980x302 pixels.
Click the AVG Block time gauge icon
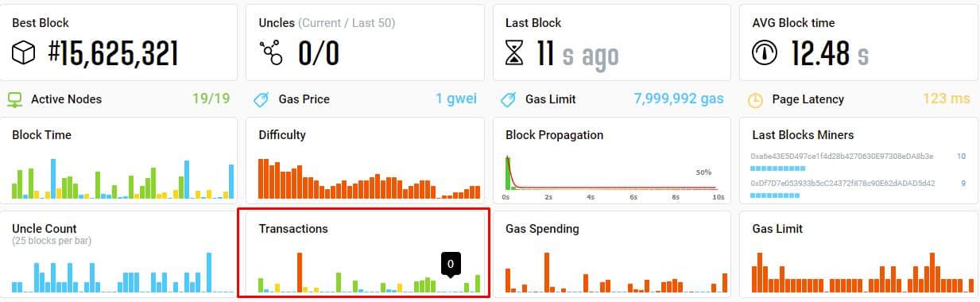point(765,53)
